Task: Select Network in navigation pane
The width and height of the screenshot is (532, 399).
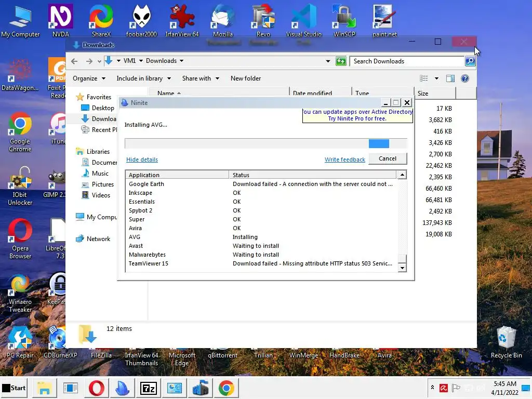Action: 93,239
